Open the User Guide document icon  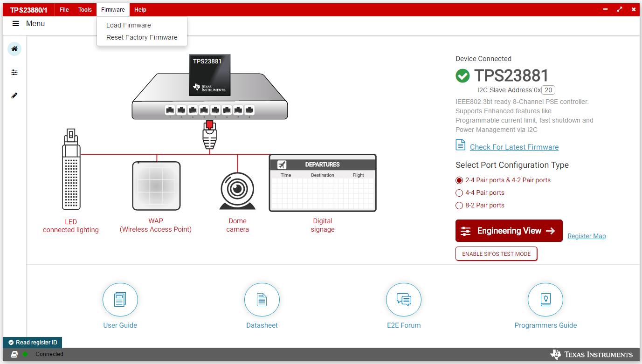120,300
